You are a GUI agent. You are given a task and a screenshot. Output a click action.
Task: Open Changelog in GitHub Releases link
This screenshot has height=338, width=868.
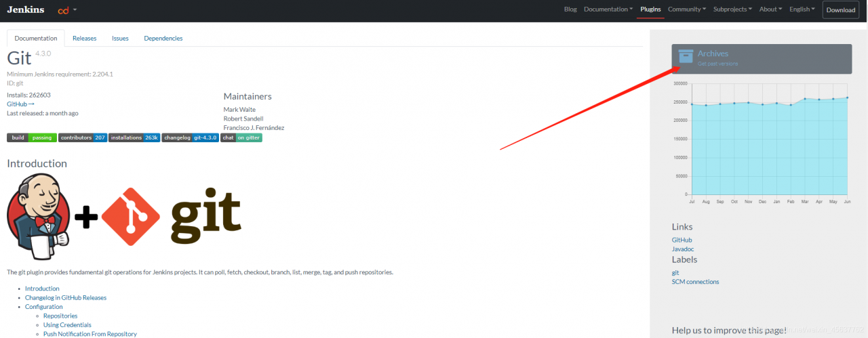click(66, 298)
